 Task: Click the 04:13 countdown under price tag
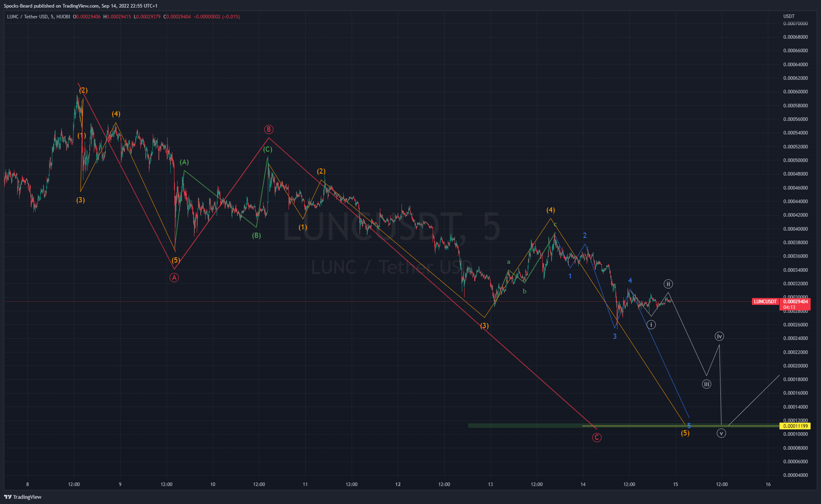point(789,307)
